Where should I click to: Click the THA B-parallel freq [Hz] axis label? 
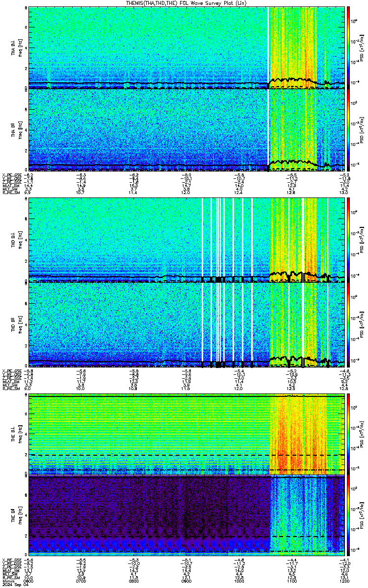click(21, 130)
